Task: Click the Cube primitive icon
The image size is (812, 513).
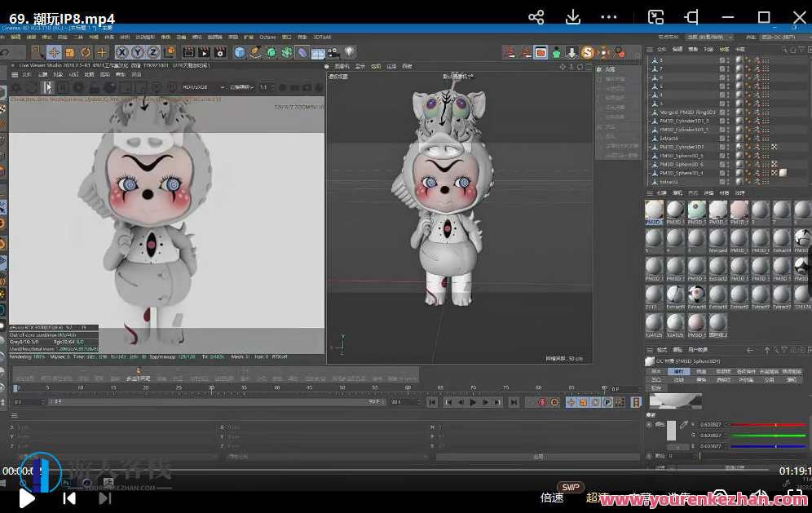Action: click(240, 52)
